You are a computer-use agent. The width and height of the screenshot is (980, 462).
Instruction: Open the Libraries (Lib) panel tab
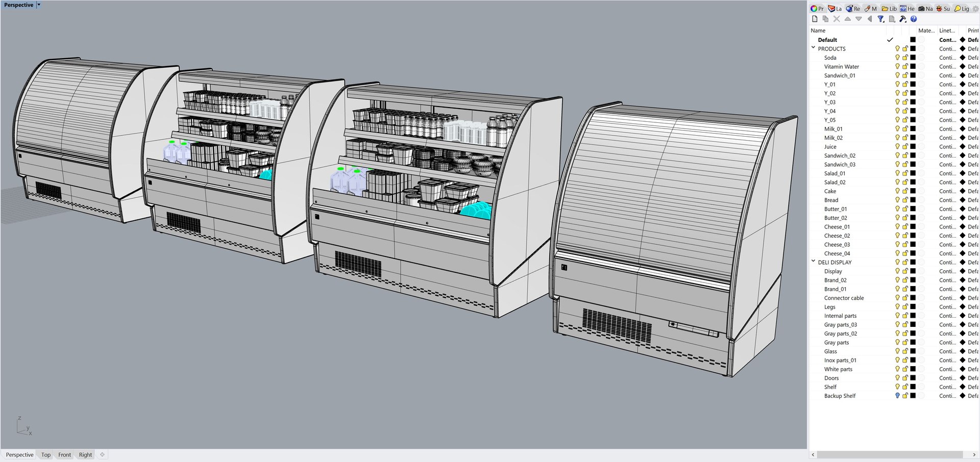(889, 9)
